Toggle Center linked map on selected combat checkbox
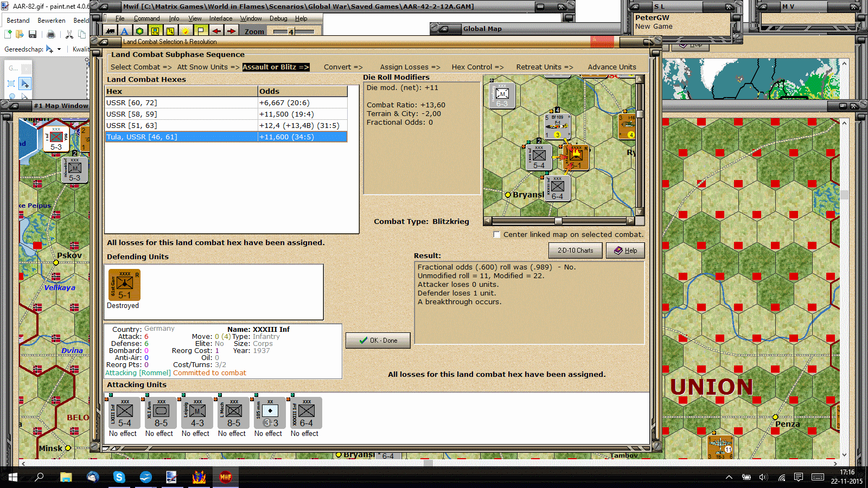868x488 pixels. click(x=496, y=235)
